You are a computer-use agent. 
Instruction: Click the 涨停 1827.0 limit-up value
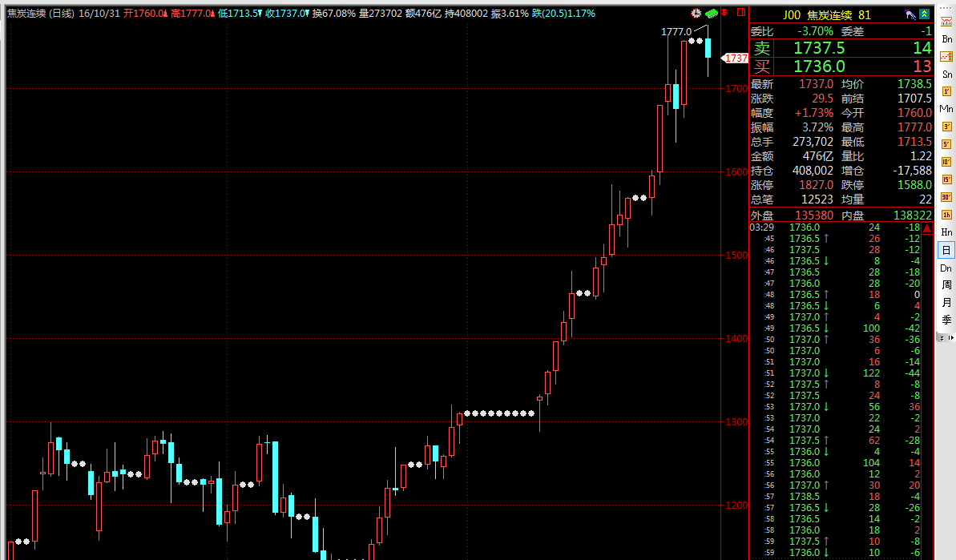816,184
